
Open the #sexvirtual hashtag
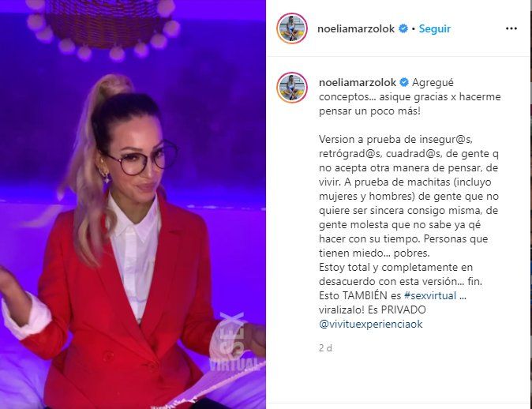tap(430, 295)
